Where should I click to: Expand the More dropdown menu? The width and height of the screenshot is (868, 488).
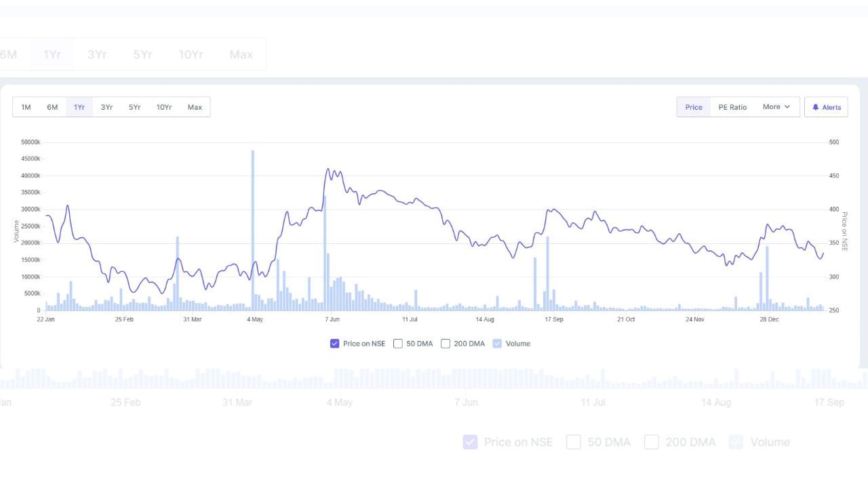pyautogui.click(x=776, y=107)
